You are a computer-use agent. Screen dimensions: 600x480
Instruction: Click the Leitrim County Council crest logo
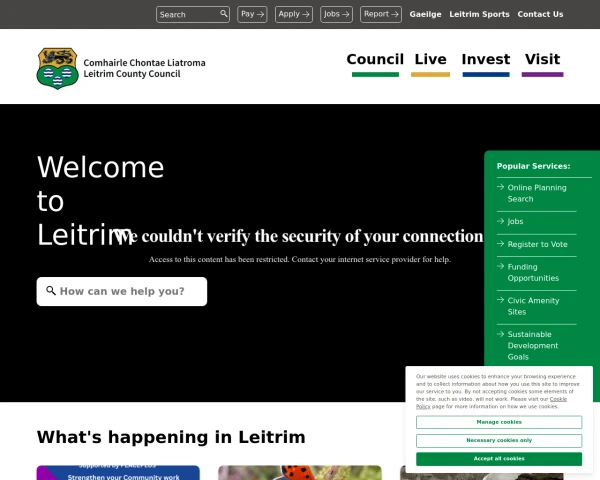(57, 68)
